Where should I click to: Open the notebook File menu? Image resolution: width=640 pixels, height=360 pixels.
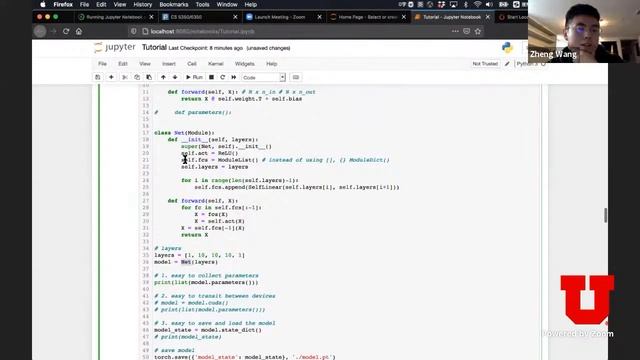coord(102,64)
